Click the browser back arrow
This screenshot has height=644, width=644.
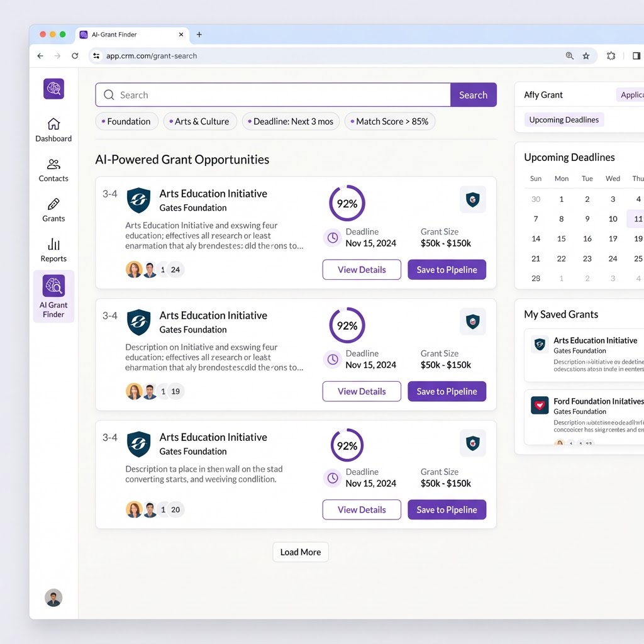coord(40,56)
